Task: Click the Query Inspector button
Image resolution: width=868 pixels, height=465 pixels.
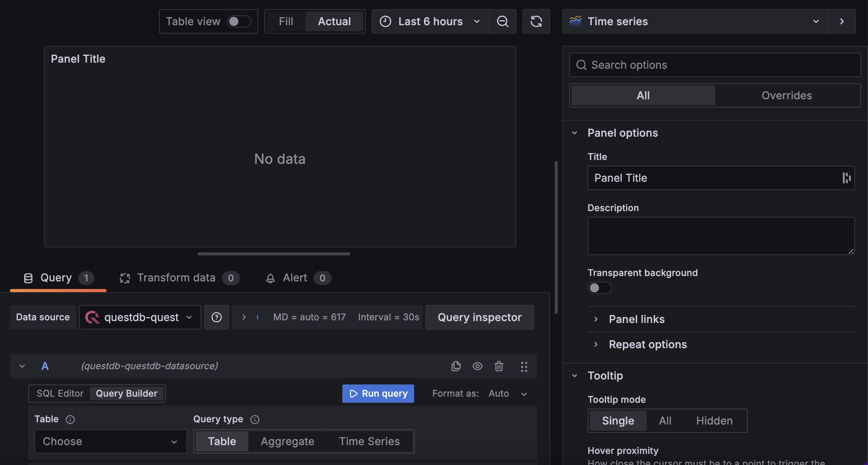Action: click(480, 317)
